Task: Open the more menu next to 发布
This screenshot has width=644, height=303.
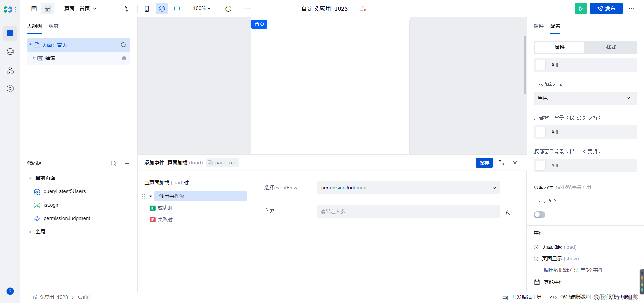Action: [x=632, y=9]
